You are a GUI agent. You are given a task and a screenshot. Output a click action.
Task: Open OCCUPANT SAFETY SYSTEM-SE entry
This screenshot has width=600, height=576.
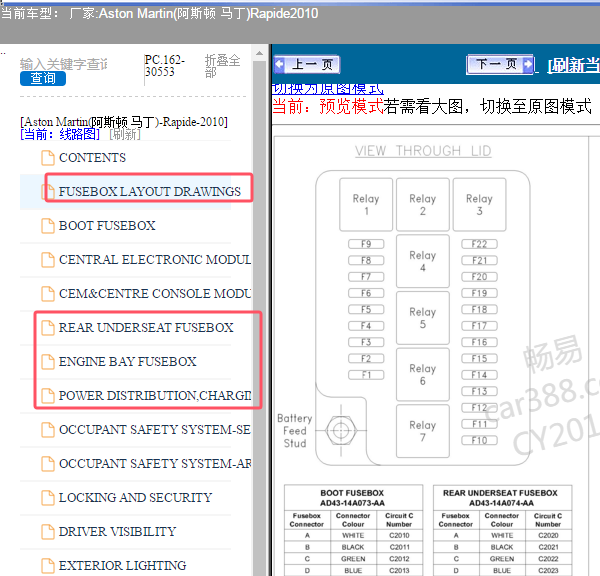pyautogui.click(x=155, y=430)
